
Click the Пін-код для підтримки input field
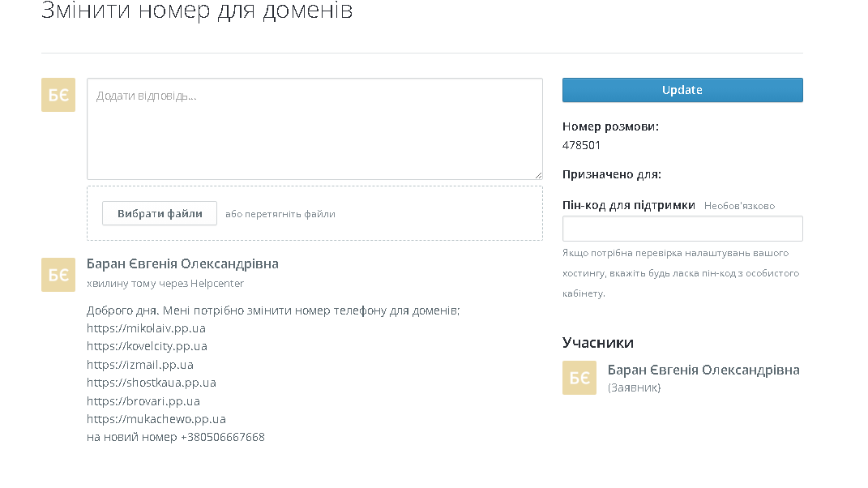point(682,229)
